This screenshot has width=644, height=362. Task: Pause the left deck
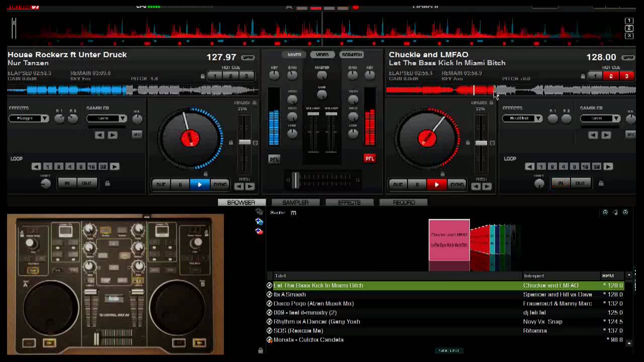point(180,185)
